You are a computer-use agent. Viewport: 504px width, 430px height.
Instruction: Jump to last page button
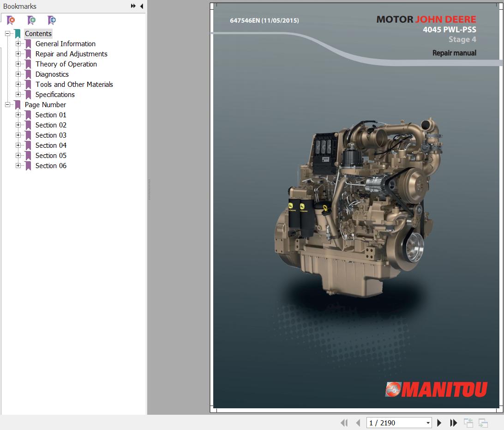453,423
